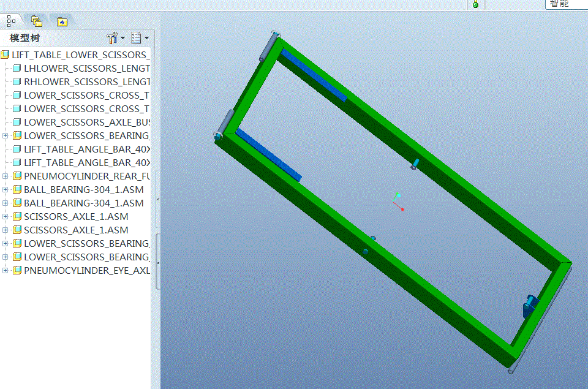The image size is (588, 389).
Task: Select the second SCISSORS_AXLE_1.ASM text
Action: click(76, 230)
